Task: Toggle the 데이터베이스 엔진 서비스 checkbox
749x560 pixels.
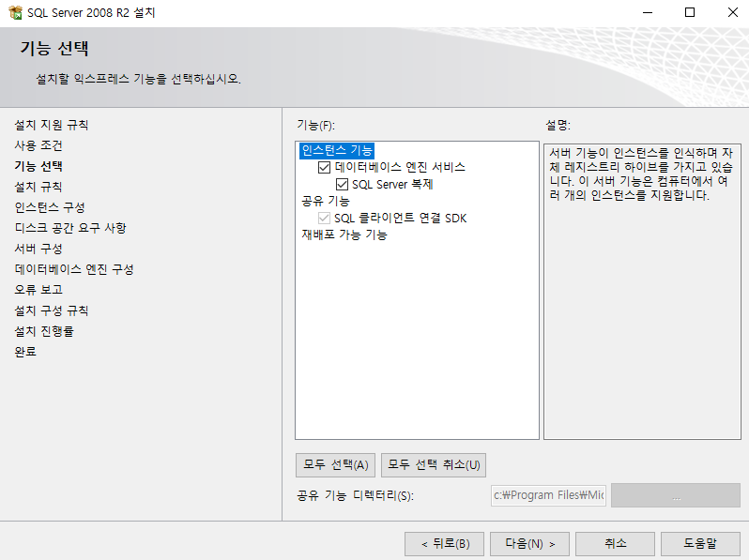Action: (x=324, y=167)
